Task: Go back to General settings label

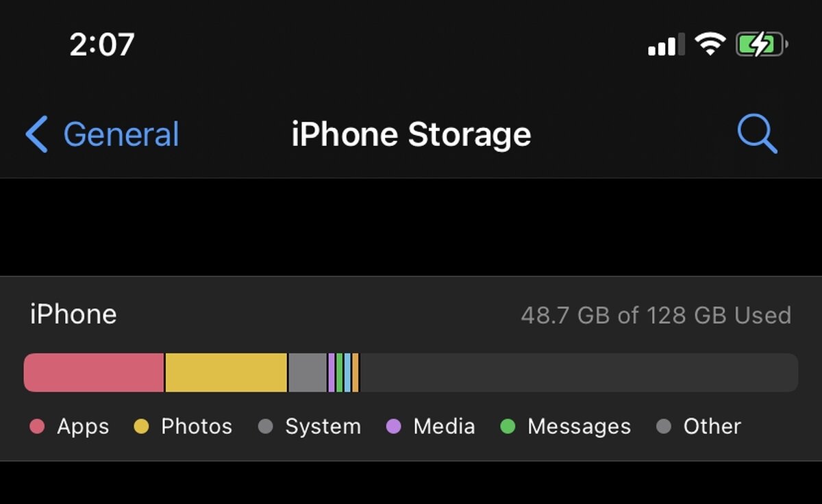Action: coord(121,134)
